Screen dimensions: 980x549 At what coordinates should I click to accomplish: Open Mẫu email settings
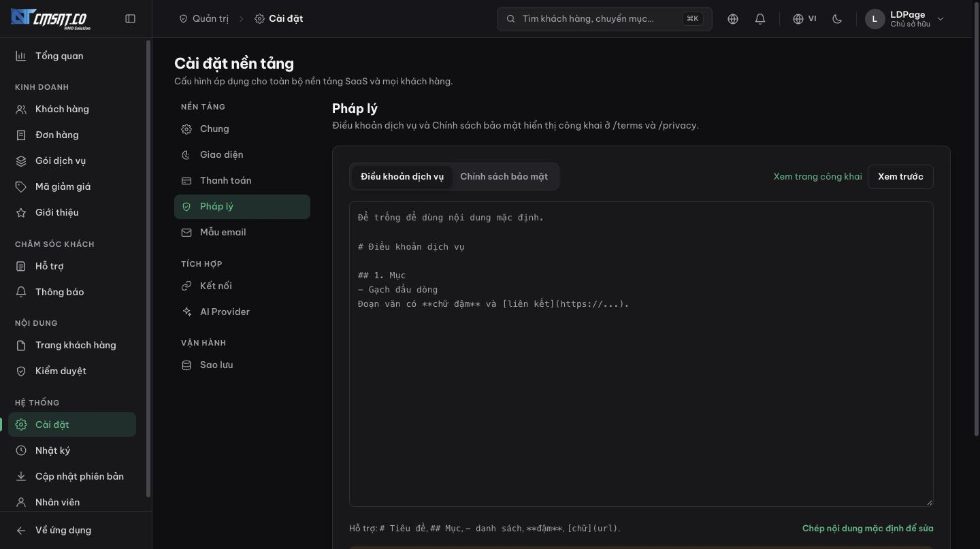point(242,233)
